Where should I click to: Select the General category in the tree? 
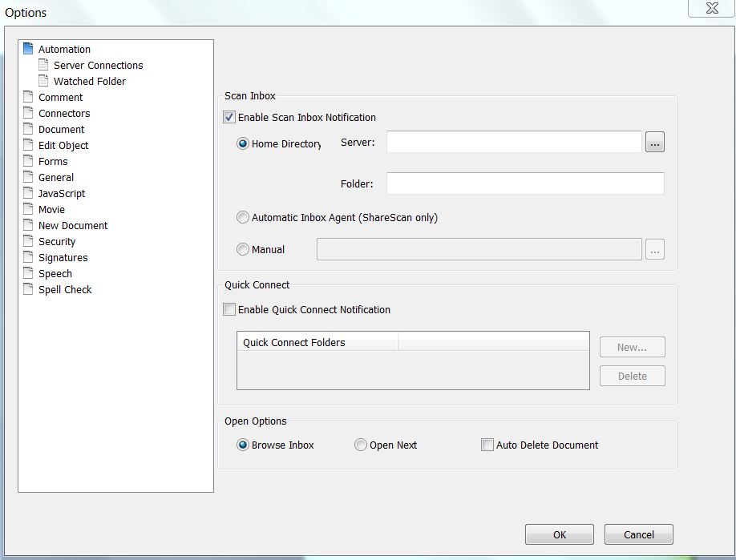[x=28, y=177]
